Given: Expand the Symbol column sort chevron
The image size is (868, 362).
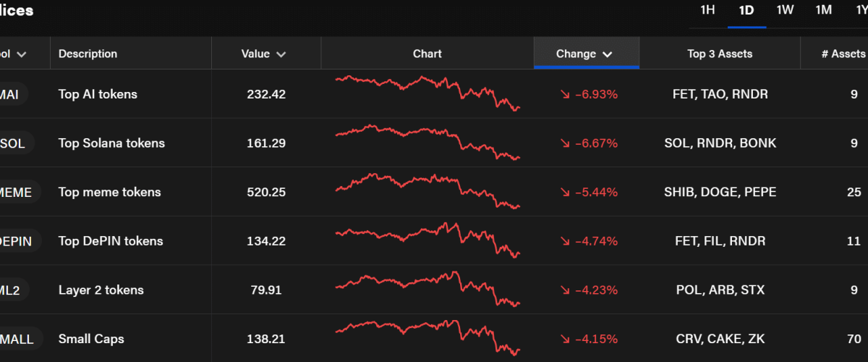Looking at the screenshot, I should [22, 54].
